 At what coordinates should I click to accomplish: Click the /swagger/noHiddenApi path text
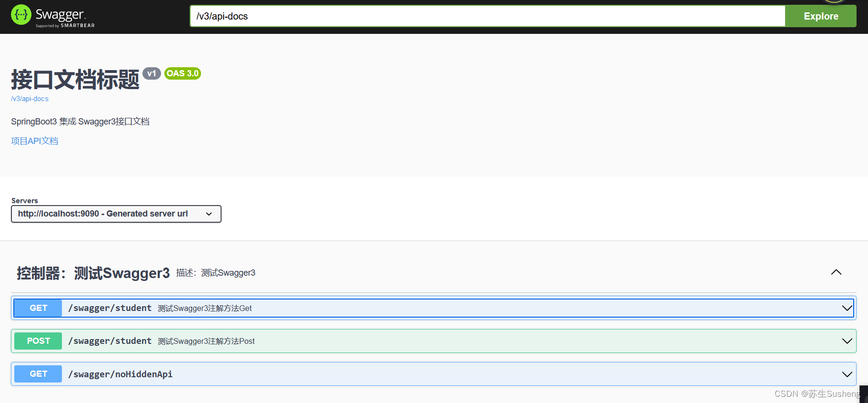(121, 374)
